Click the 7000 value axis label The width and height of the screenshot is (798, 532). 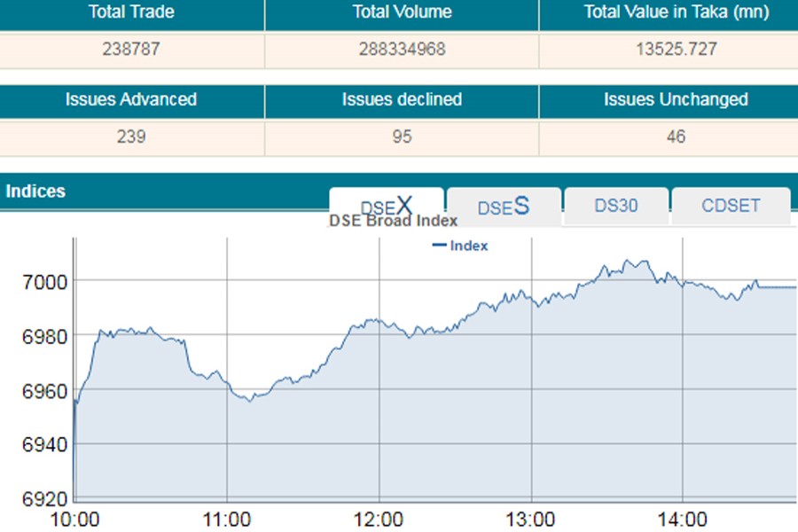pyautogui.click(x=43, y=281)
